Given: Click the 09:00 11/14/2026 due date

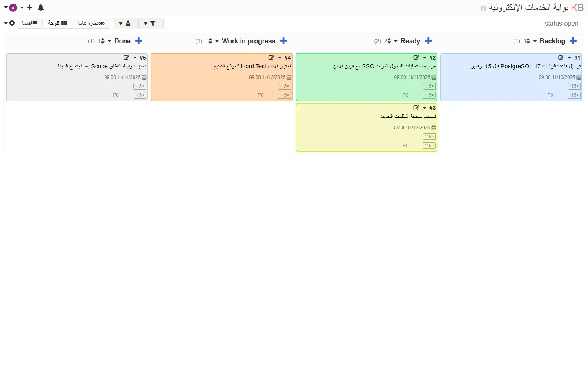Looking at the screenshot, I should (x=122, y=77).
